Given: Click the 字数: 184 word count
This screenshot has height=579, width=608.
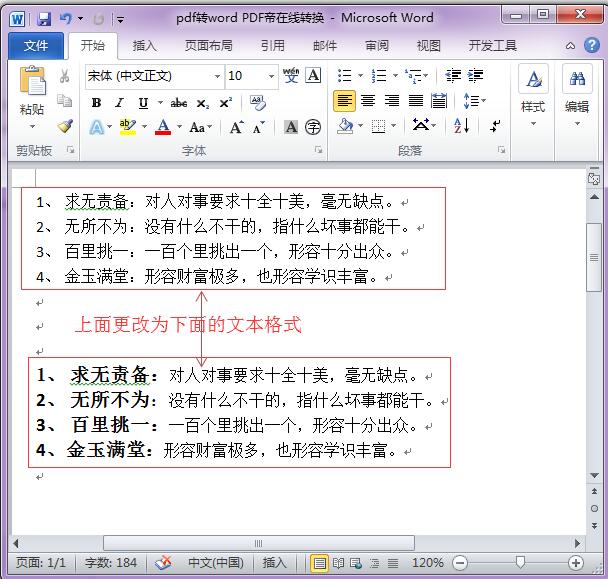Looking at the screenshot, I should coord(111,563).
